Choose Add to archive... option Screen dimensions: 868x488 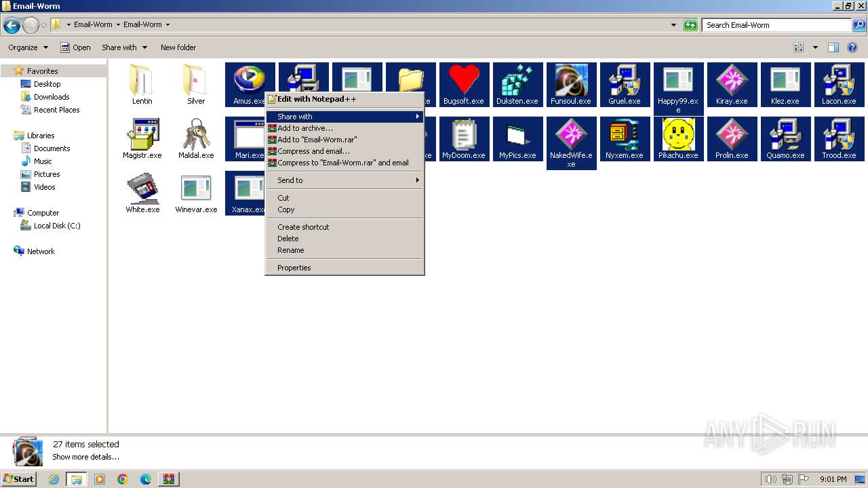[x=344, y=128]
